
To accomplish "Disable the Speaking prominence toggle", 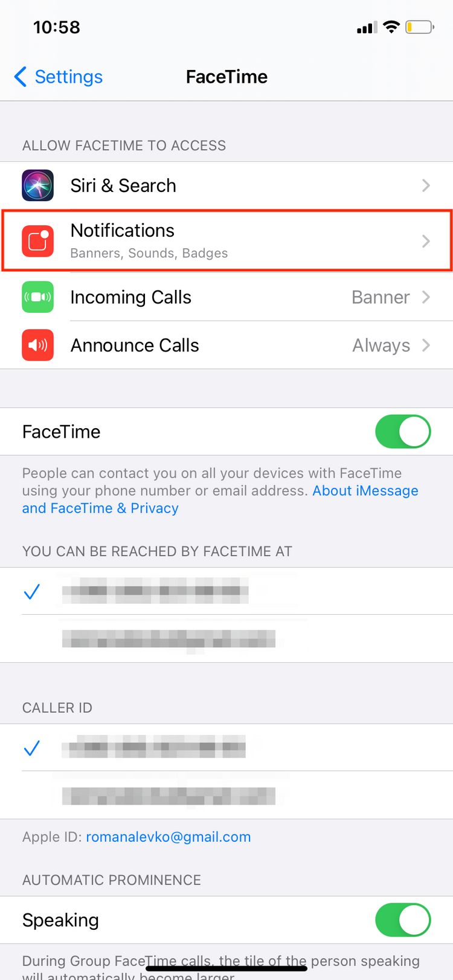I will [403, 920].
